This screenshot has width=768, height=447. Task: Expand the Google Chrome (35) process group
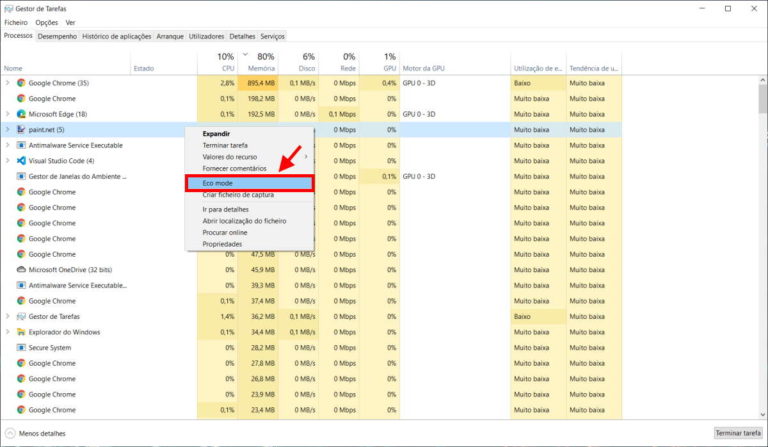8,83
